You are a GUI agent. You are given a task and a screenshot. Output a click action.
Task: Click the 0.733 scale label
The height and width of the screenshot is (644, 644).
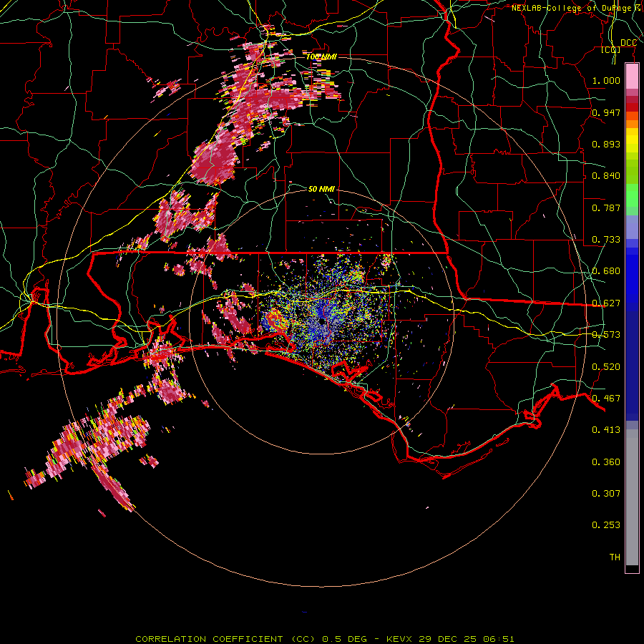[606, 240]
